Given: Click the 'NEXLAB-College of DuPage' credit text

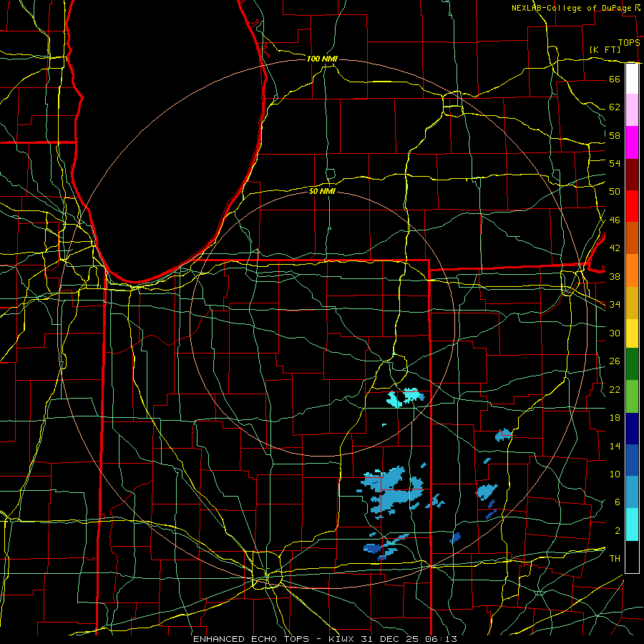Looking at the screenshot, I should pos(573,8).
